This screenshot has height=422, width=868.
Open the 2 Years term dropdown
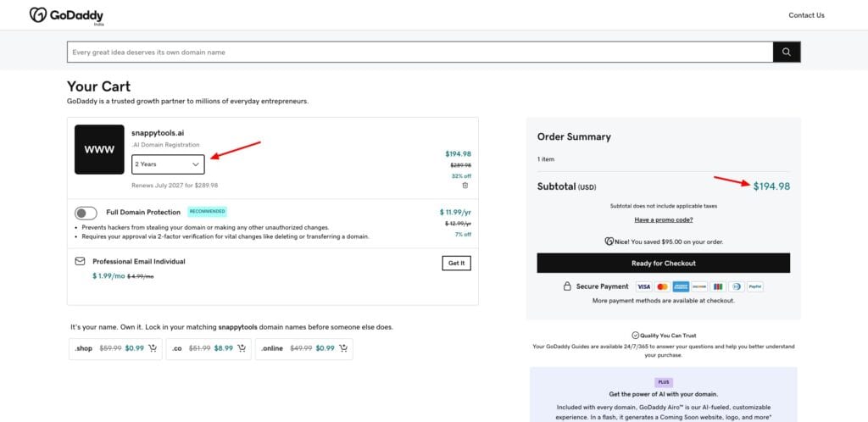coord(168,164)
